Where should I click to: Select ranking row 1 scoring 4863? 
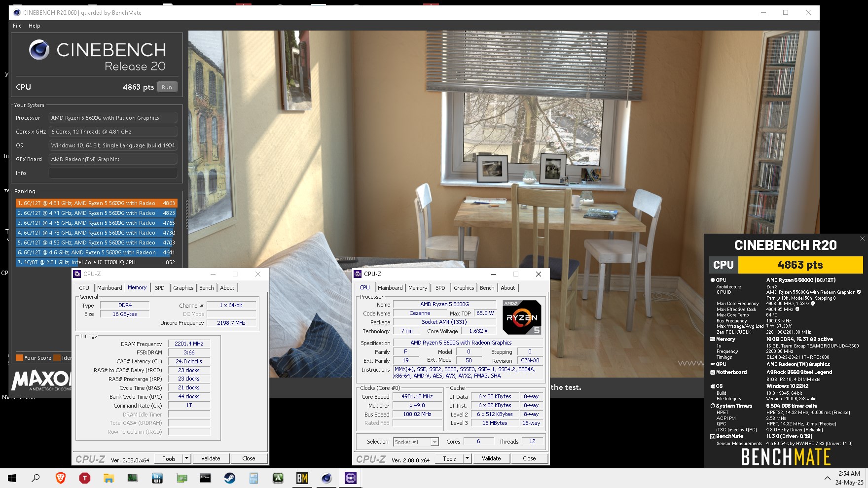coord(96,203)
